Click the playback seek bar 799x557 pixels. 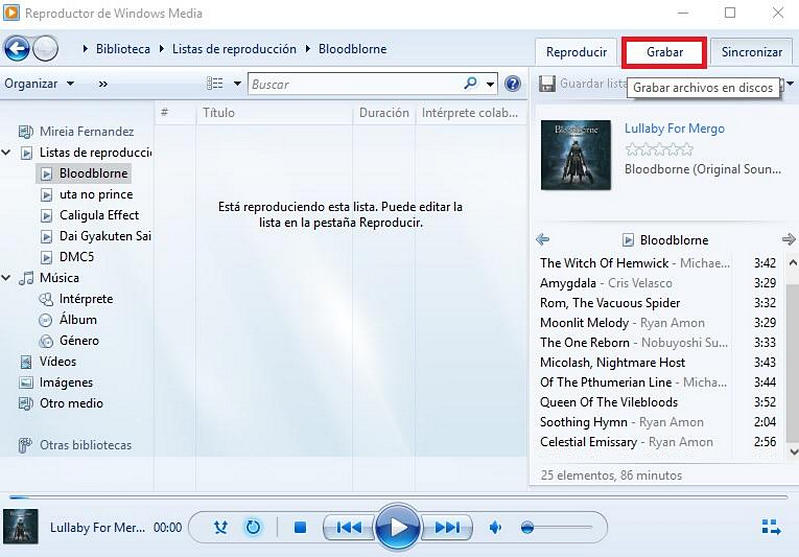(398, 496)
